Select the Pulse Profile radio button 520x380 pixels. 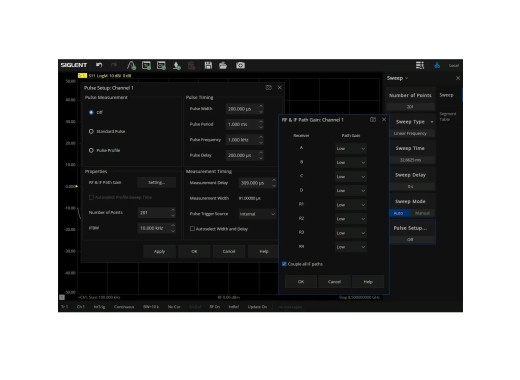pyautogui.click(x=91, y=150)
